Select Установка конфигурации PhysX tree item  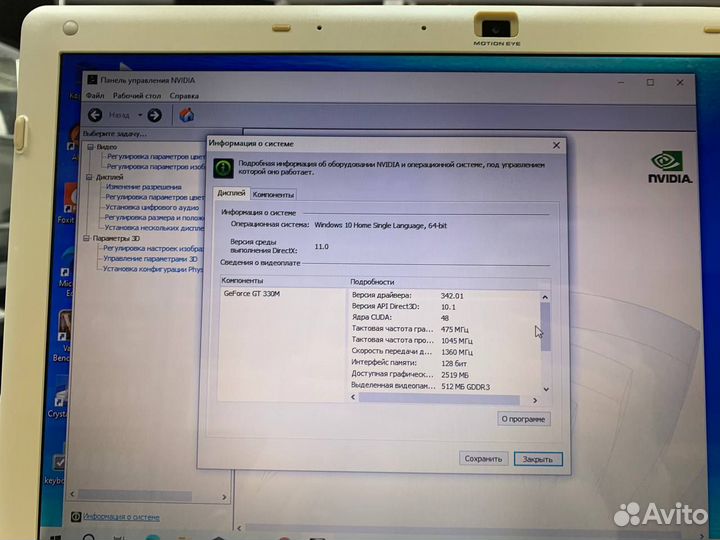coord(153,269)
